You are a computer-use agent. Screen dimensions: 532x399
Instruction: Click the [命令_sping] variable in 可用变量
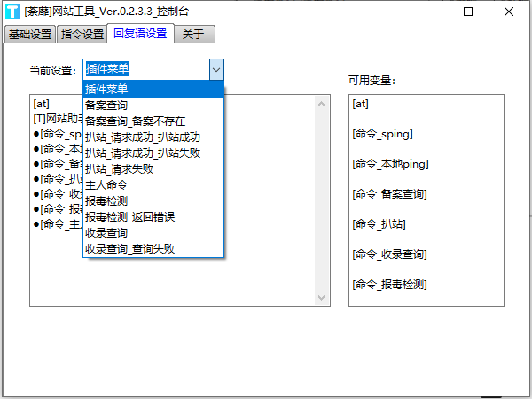pyautogui.click(x=382, y=134)
